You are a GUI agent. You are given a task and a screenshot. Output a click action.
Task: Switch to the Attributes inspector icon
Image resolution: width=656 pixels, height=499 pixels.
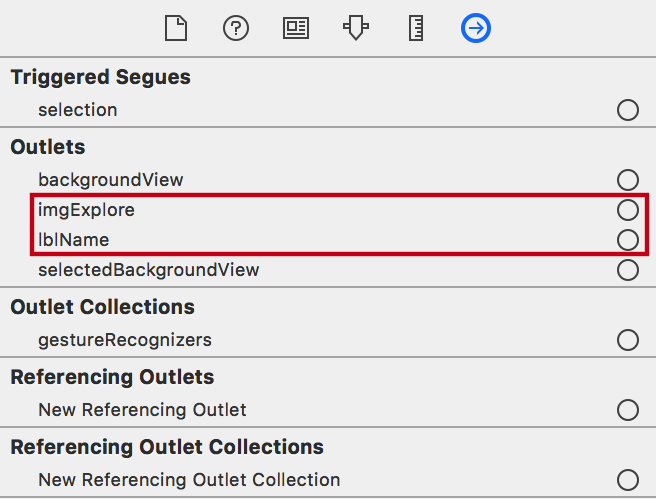356,28
